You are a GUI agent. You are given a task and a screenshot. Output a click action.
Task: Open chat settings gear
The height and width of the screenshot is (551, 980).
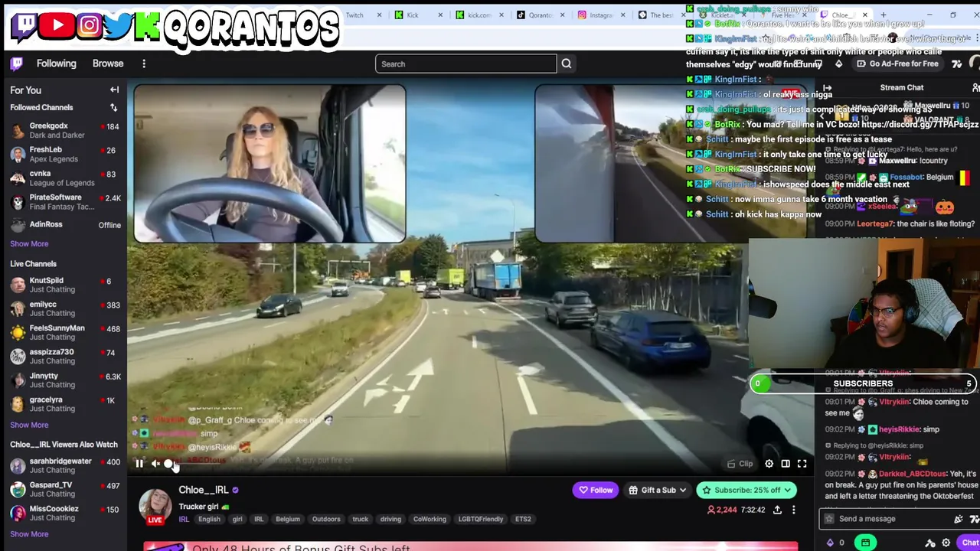point(946,543)
